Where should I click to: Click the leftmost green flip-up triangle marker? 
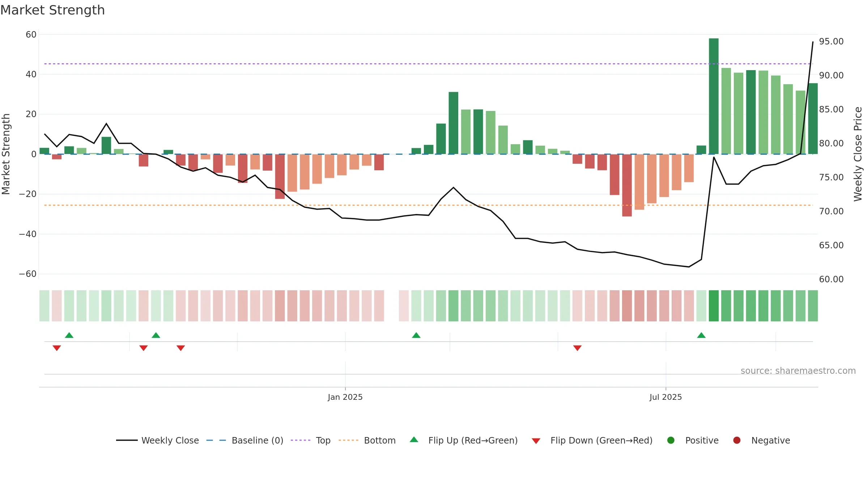69,335
